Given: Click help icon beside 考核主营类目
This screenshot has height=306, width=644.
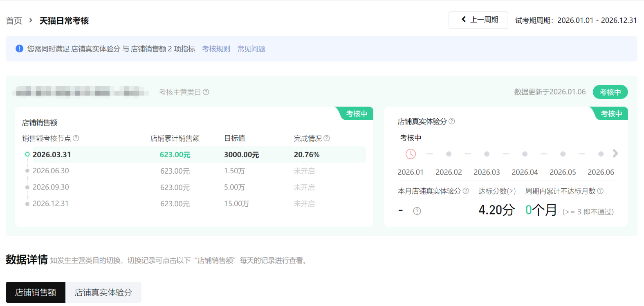Looking at the screenshot, I should click(x=206, y=92).
